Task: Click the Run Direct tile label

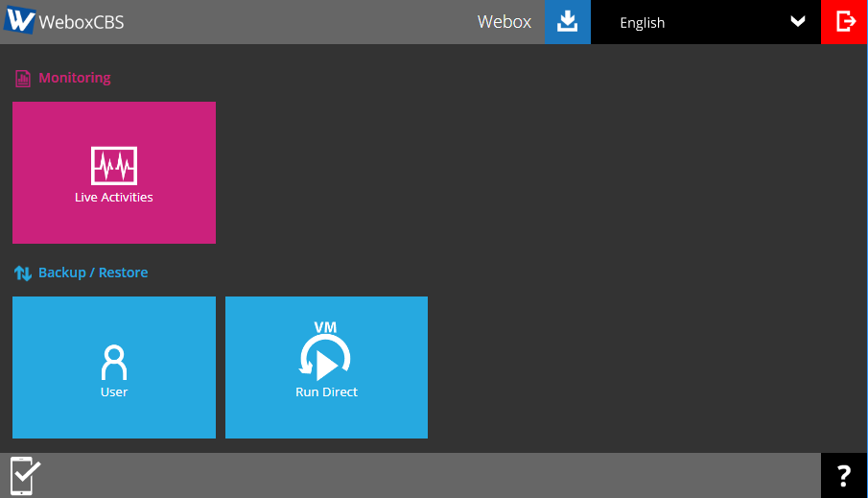Action: 326,392
